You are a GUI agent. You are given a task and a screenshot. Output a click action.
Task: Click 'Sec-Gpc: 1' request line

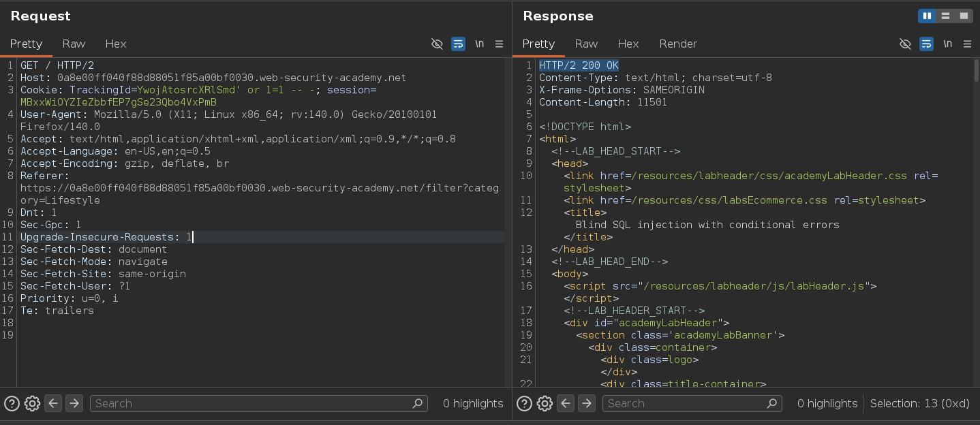[51, 225]
